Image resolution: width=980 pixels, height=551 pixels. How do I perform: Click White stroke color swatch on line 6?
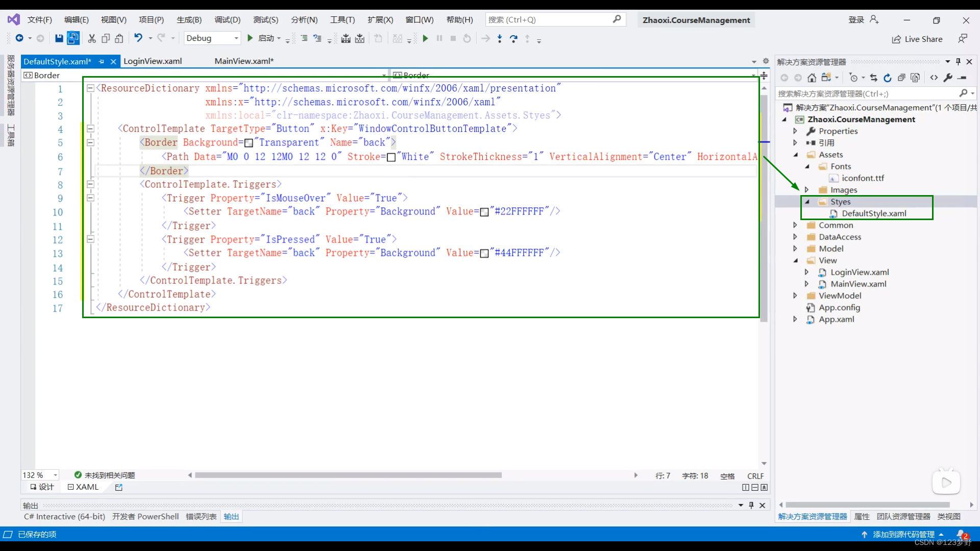point(391,157)
